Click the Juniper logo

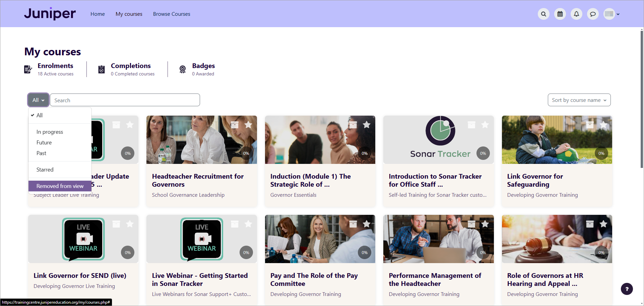50,14
